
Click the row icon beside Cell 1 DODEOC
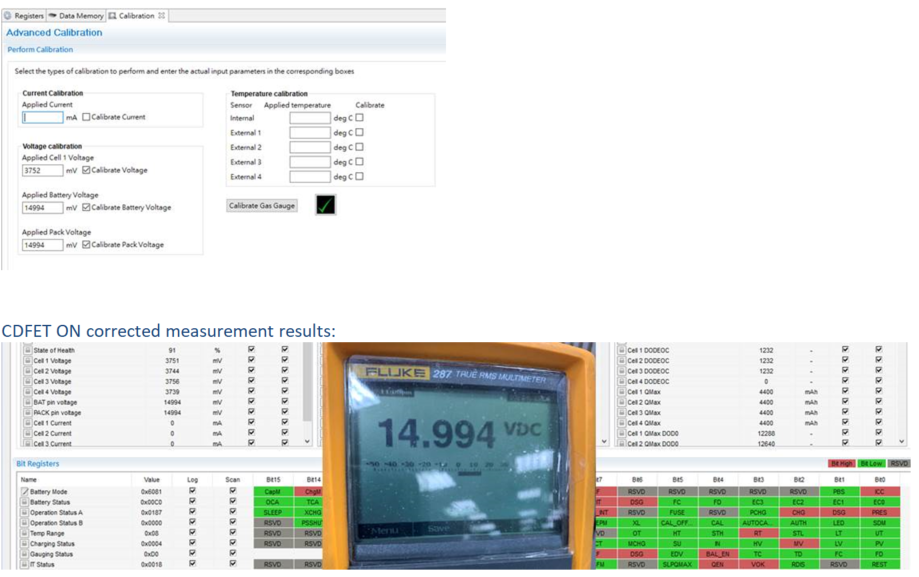tap(622, 350)
